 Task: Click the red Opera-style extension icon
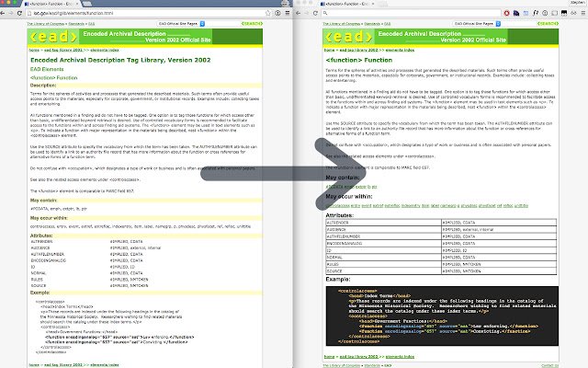tap(506, 13)
